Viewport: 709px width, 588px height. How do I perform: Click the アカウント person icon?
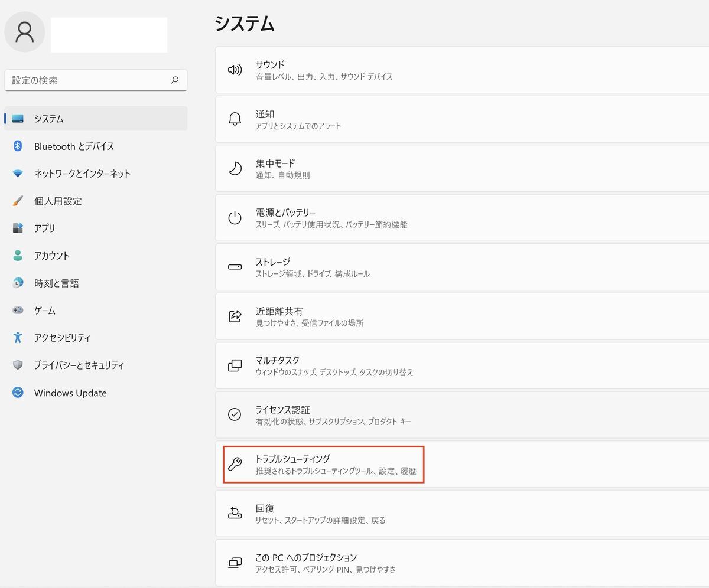click(18, 256)
